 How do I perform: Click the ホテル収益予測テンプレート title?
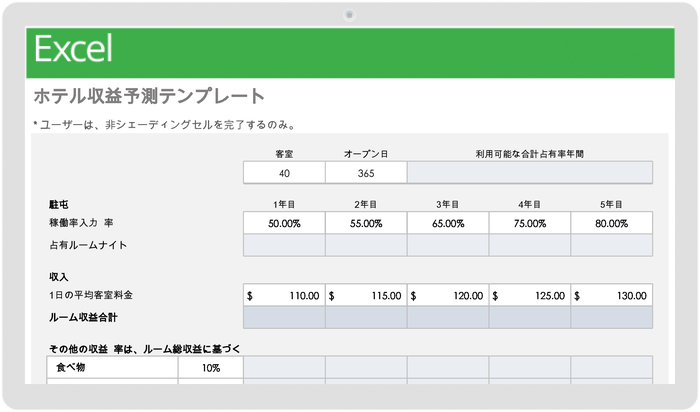pos(149,96)
